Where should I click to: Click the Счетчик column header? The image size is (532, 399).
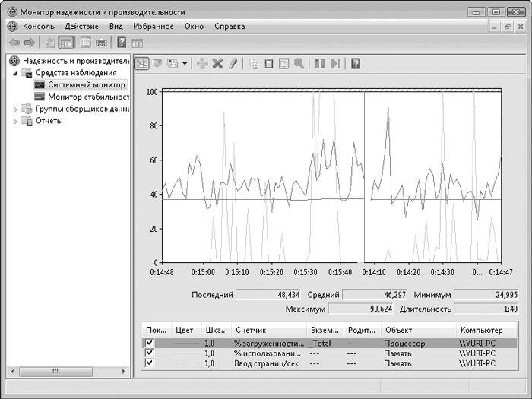coord(250,331)
